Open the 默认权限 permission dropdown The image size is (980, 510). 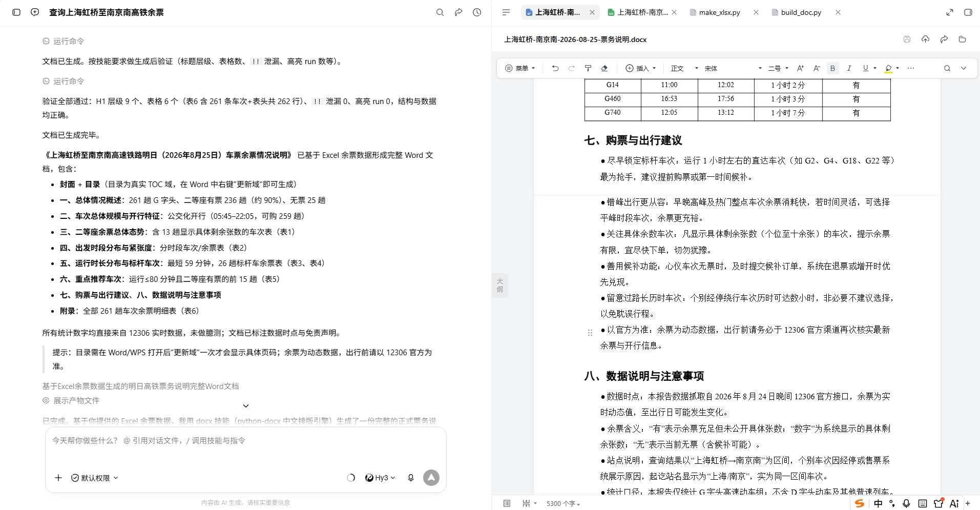[x=95, y=478]
